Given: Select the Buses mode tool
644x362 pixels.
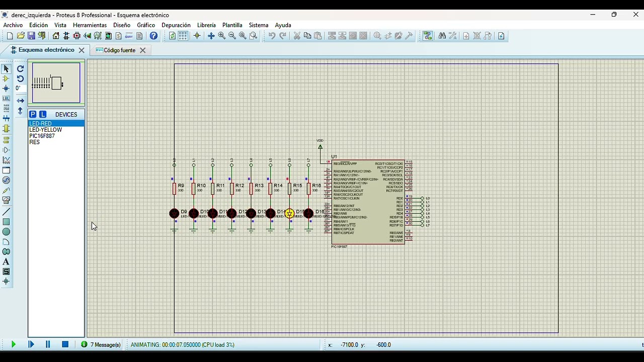Looking at the screenshot, I should [6, 119].
